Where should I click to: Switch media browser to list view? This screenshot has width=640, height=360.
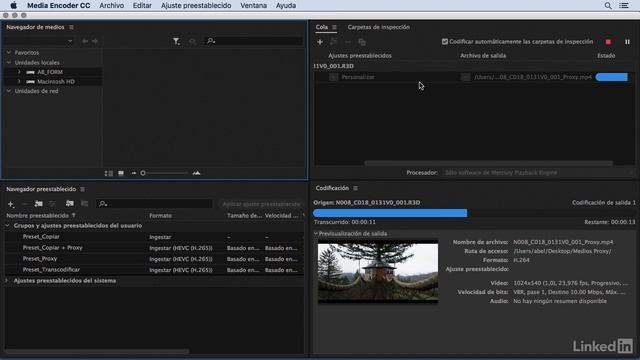coord(109,173)
